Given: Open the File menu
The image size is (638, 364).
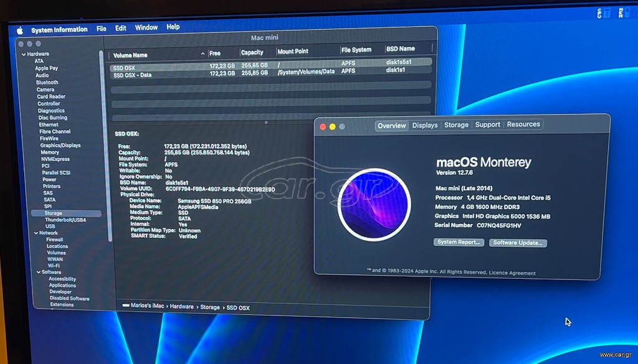Looking at the screenshot, I should click(102, 29).
